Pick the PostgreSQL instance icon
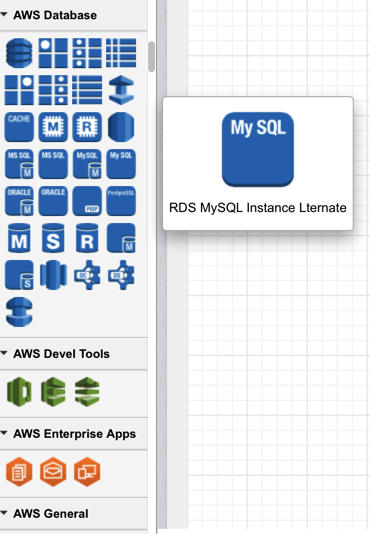Image resolution: width=370 pixels, height=534 pixels. point(121,201)
